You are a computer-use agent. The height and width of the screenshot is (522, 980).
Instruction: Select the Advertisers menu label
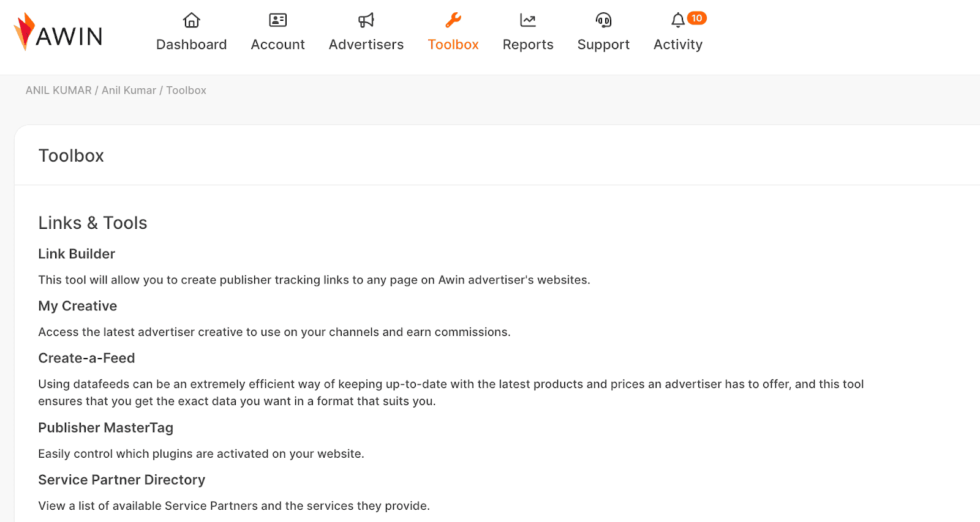[366, 45]
